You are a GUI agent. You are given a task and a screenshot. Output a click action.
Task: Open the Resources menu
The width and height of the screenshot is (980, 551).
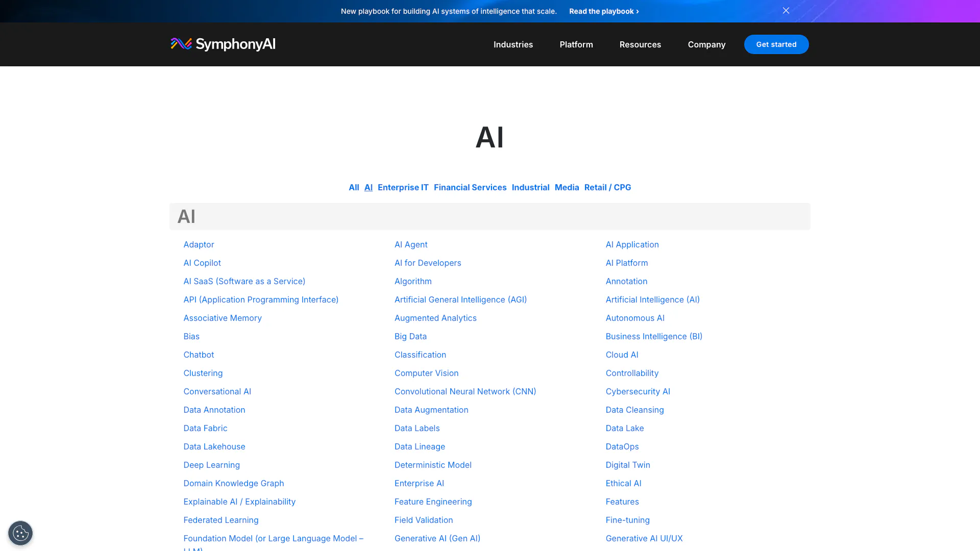640,44
